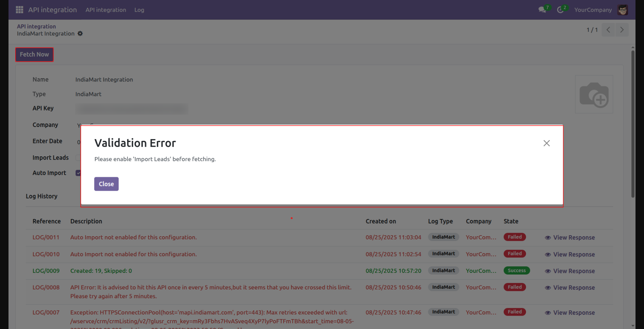Click API integration breadcrumb link
Viewport: 644px width, 329px height.
(x=36, y=27)
